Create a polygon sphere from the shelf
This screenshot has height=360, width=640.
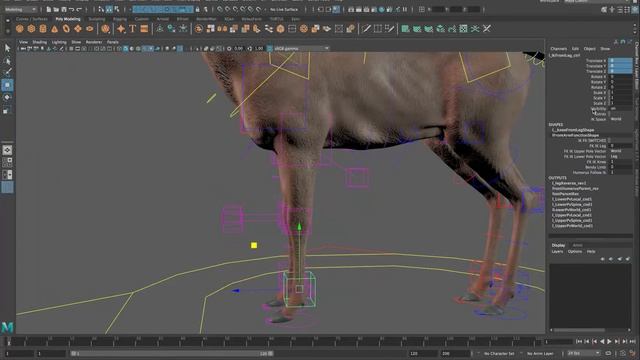pyautogui.click(x=20, y=29)
